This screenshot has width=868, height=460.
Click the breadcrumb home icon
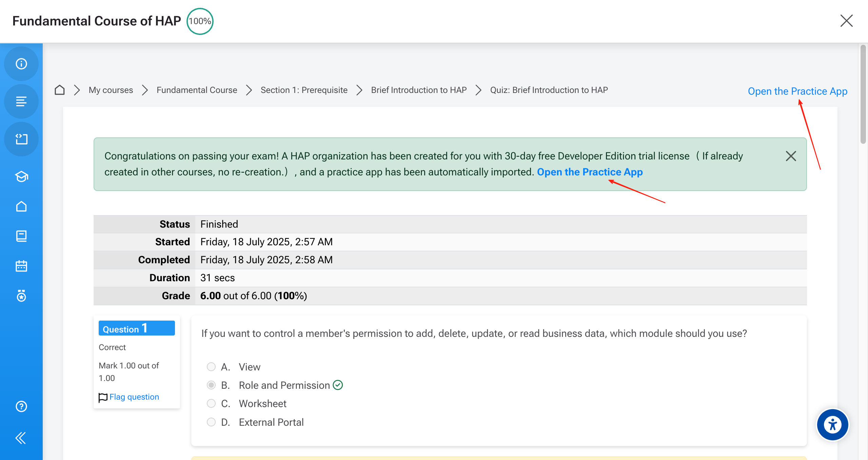pyautogui.click(x=60, y=90)
